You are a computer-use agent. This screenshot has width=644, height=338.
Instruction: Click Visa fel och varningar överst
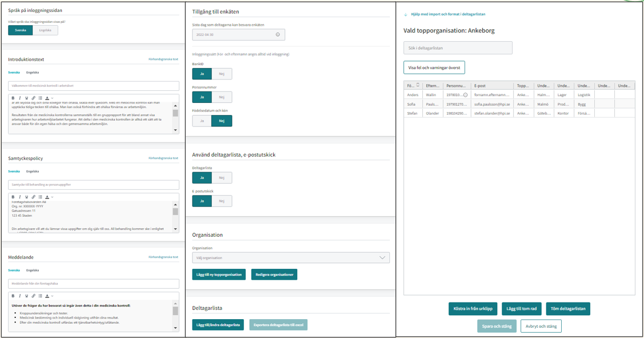click(434, 67)
